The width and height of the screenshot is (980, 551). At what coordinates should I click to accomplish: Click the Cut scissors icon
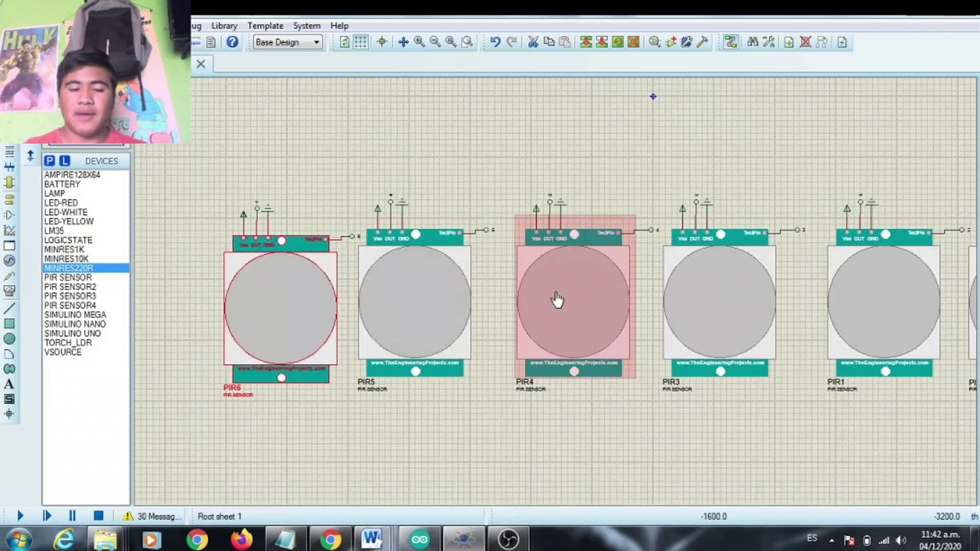[x=533, y=42]
